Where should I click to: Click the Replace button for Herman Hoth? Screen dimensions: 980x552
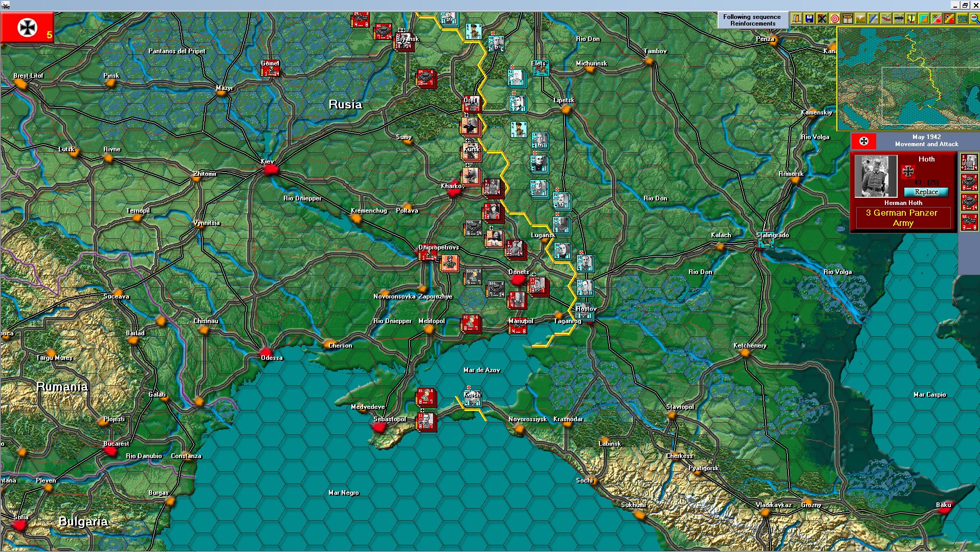[926, 192]
